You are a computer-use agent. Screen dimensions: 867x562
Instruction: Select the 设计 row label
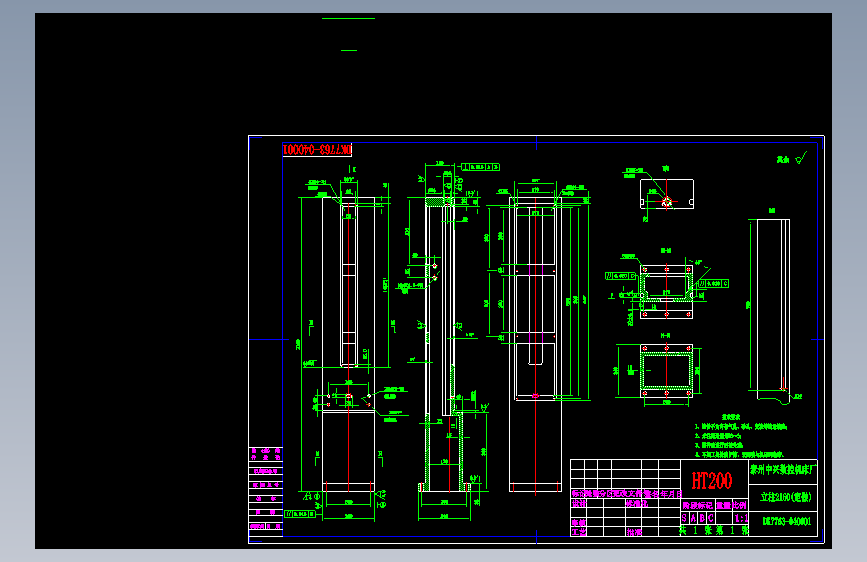(578, 503)
